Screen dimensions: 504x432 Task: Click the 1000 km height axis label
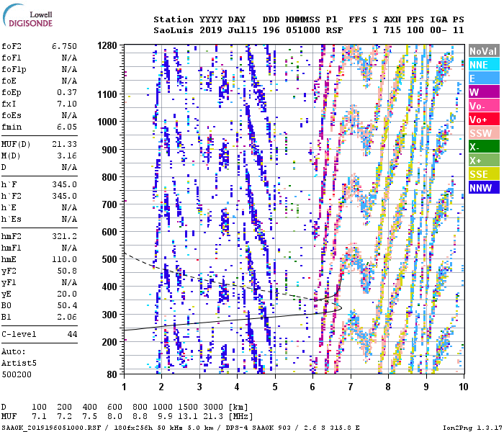coord(107,122)
